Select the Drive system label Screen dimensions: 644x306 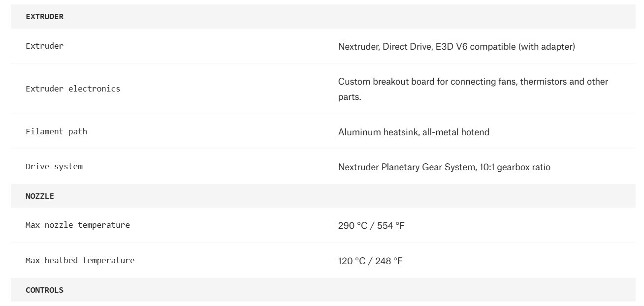(x=54, y=166)
